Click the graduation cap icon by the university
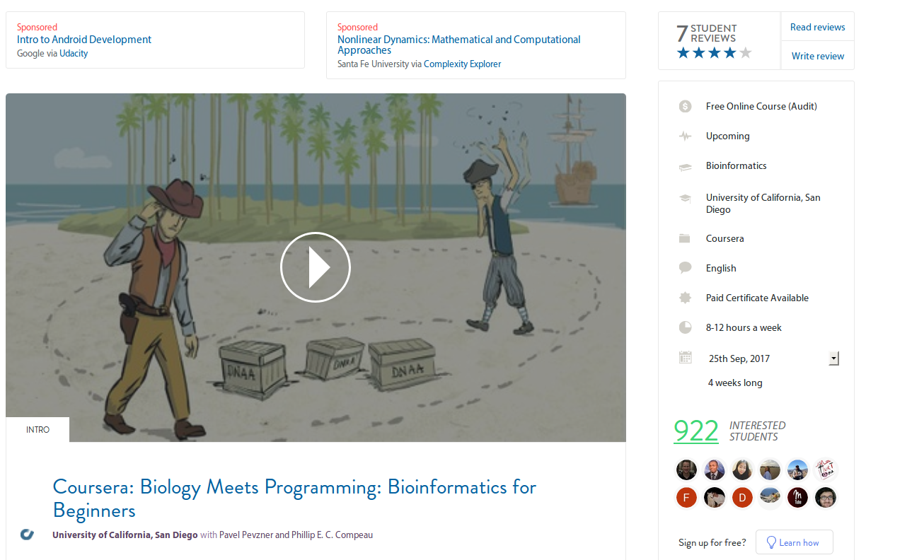 (685, 199)
